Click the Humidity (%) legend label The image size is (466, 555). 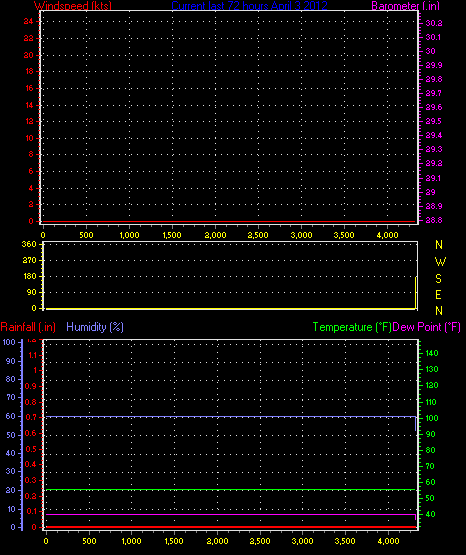coord(95,327)
